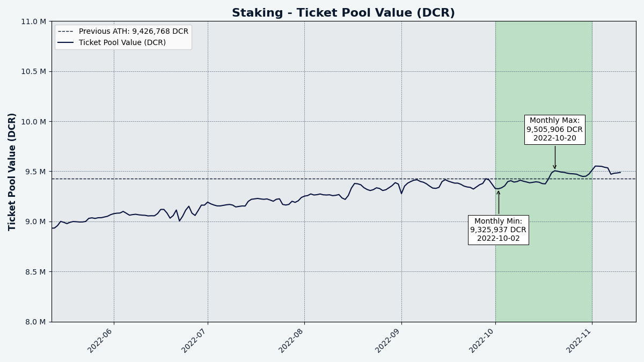The width and height of the screenshot is (644, 362).
Task: Click the solid line sample in legend
Action: [66, 42]
